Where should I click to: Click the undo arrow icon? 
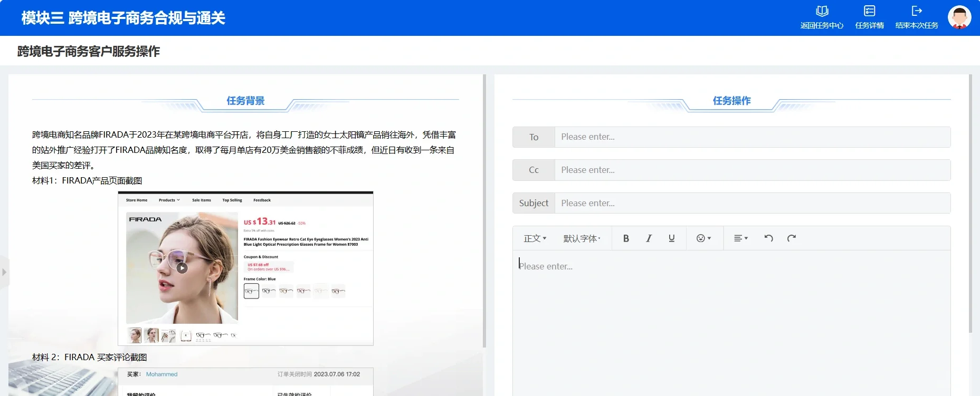[768, 238]
